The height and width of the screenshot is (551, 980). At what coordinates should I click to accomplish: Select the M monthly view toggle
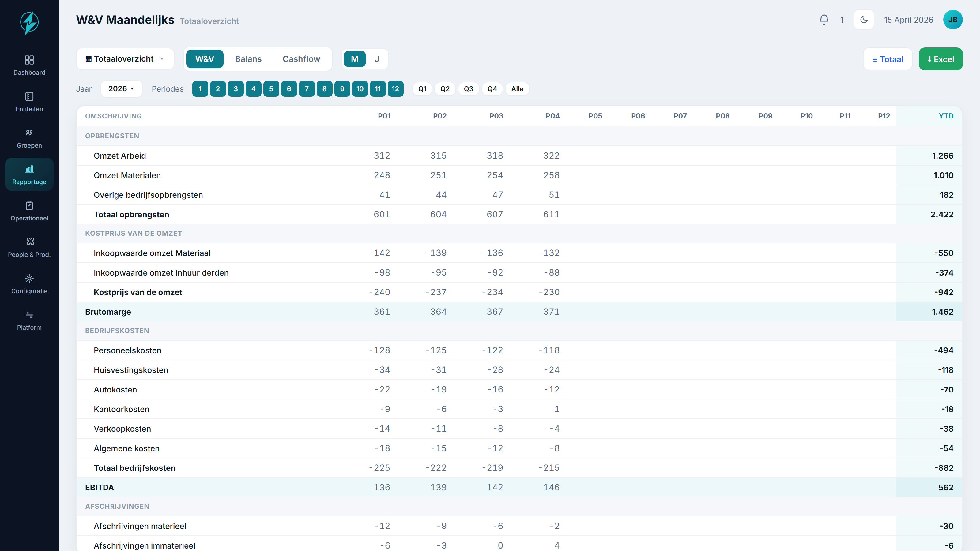(355, 59)
